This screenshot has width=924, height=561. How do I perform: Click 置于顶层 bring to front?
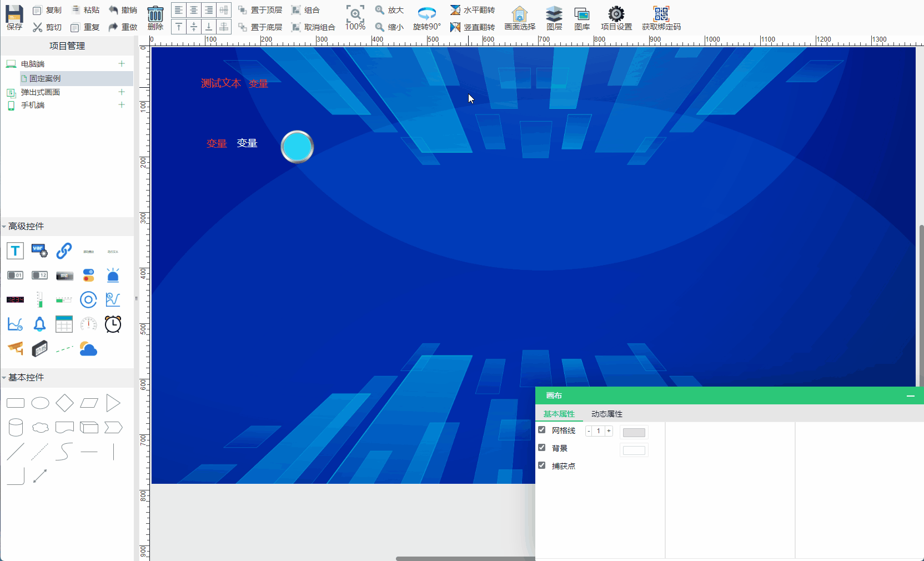(260, 10)
